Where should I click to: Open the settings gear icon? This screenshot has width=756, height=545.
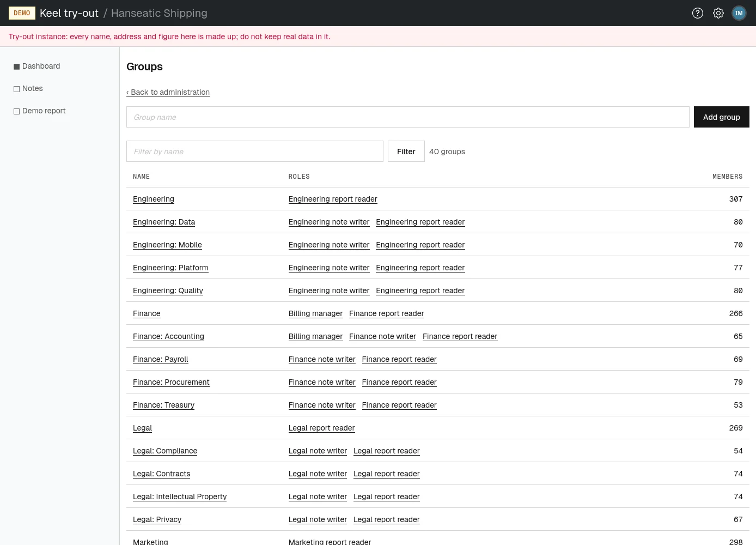point(718,13)
